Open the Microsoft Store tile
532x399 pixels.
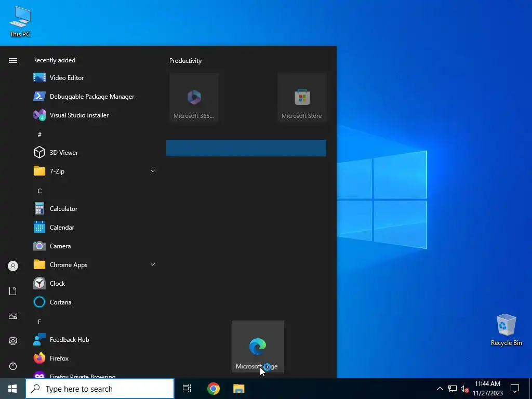coord(302,97)
